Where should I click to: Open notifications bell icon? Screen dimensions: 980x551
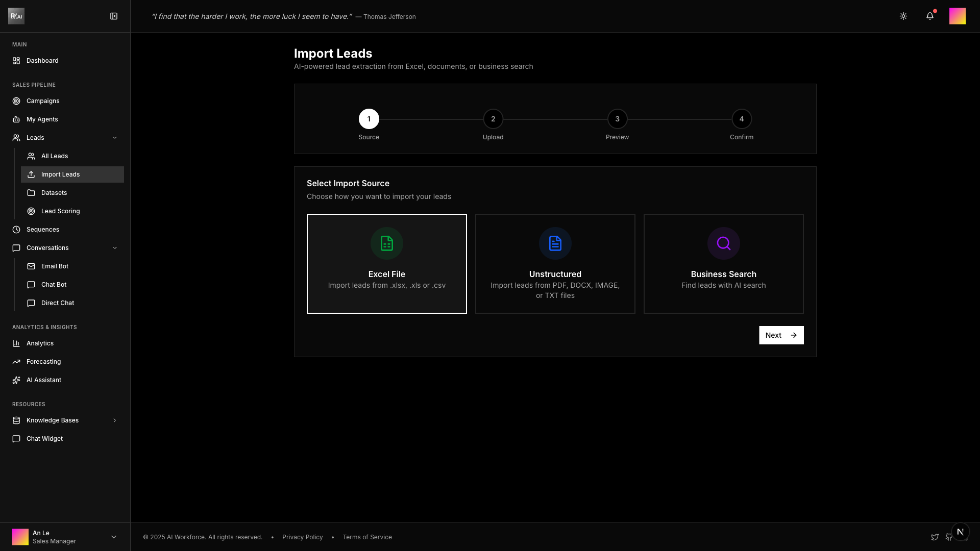(929, 16)
